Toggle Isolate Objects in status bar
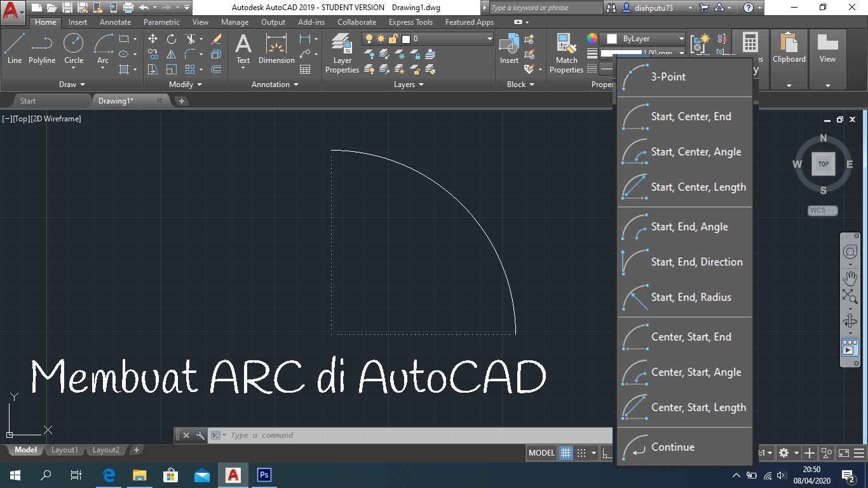Viewport: 868px width, 488px height. [x=827, y=453]
